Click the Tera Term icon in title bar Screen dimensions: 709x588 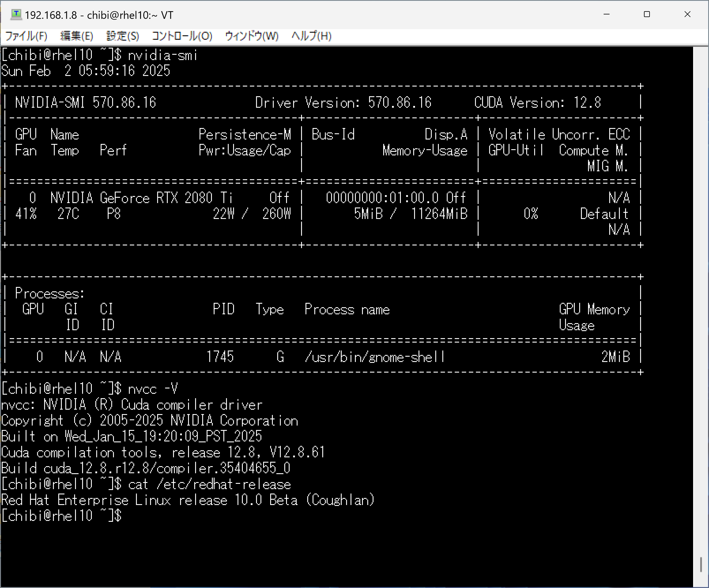pos(16,14)
